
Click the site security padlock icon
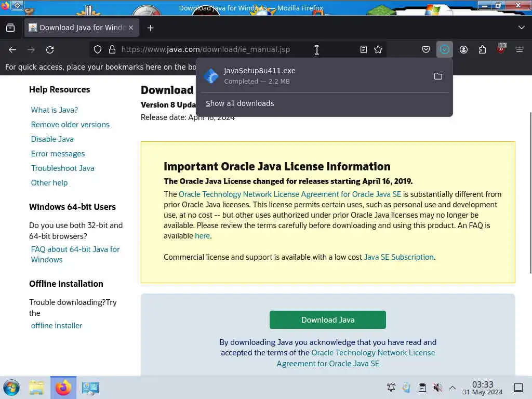click(x=112, y=49)
